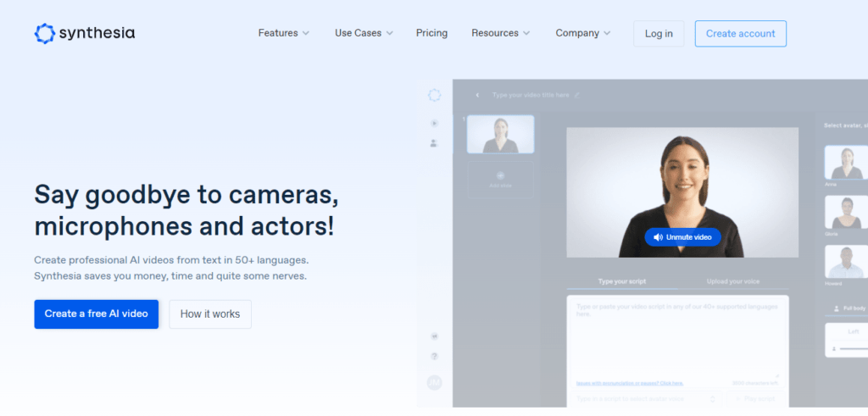Screen dimensions: 868x416
Task: Expand the Use Cases menu chevron
Action: tap(389, 33)
